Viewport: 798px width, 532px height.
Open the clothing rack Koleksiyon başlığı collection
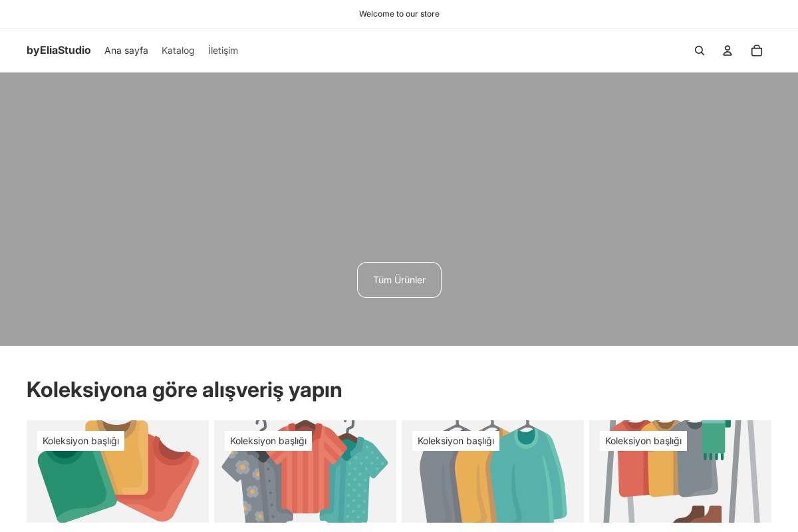point(643,440)
